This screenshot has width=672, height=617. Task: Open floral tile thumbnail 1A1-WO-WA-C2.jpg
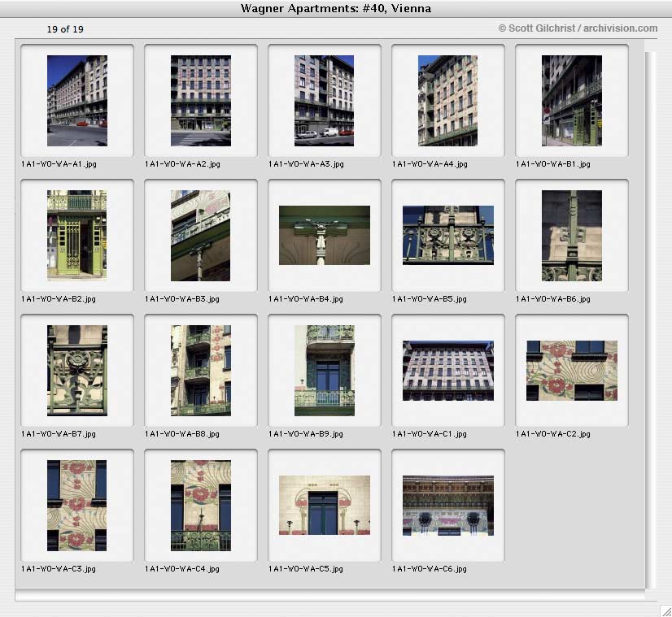[x=572, y=371]
